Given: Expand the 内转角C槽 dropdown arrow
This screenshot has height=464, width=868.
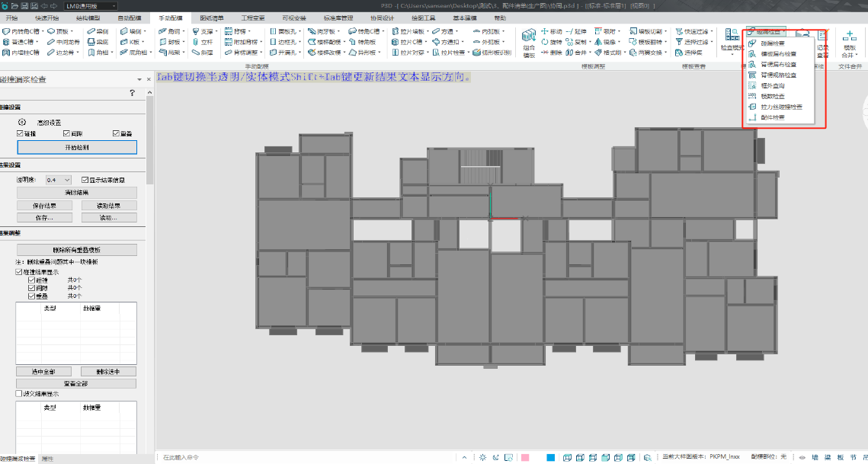Looking at the screenshot, I should (x=43, y=31).
